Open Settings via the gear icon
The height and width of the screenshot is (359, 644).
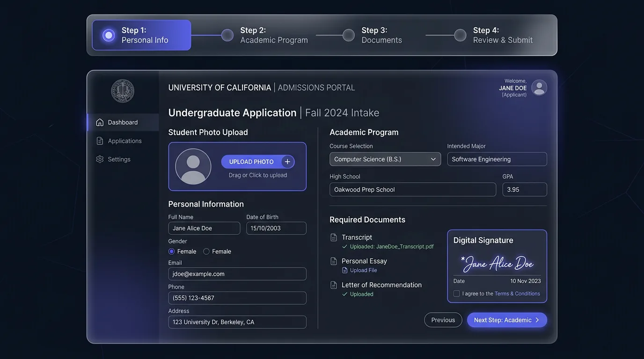pos(100,159)
